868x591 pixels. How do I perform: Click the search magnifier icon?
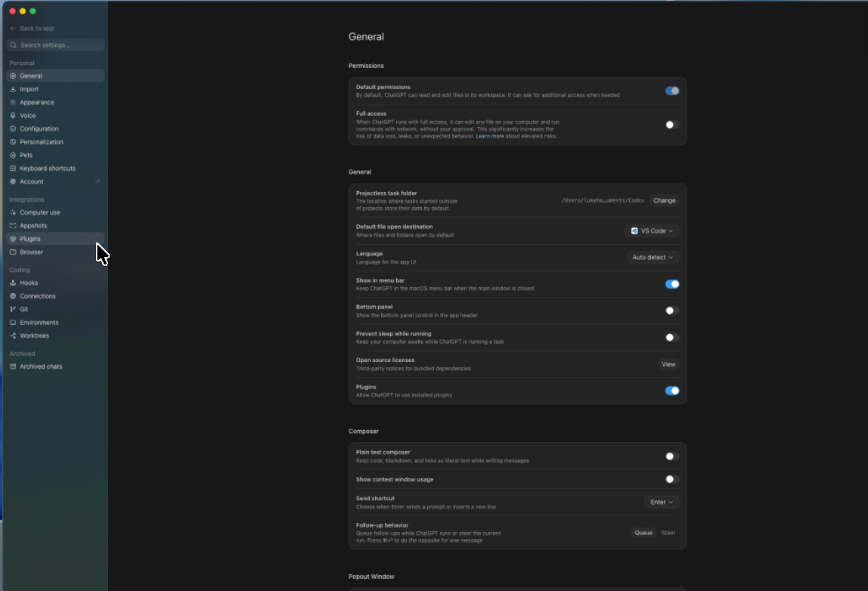(14, 45)
